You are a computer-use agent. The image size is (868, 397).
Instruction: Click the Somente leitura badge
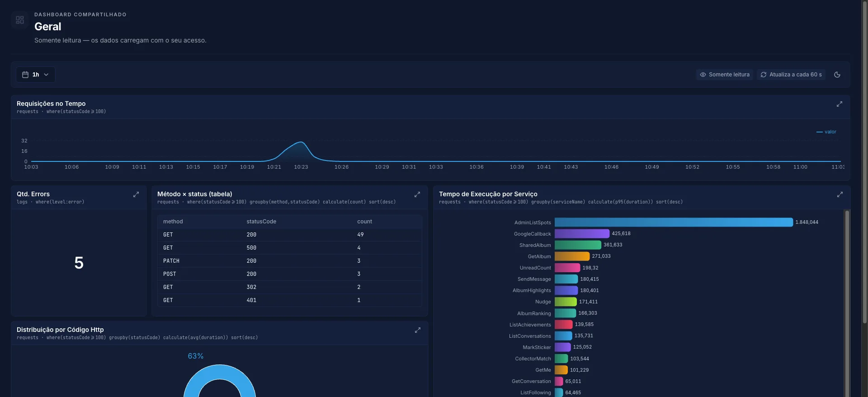[724, 75]
